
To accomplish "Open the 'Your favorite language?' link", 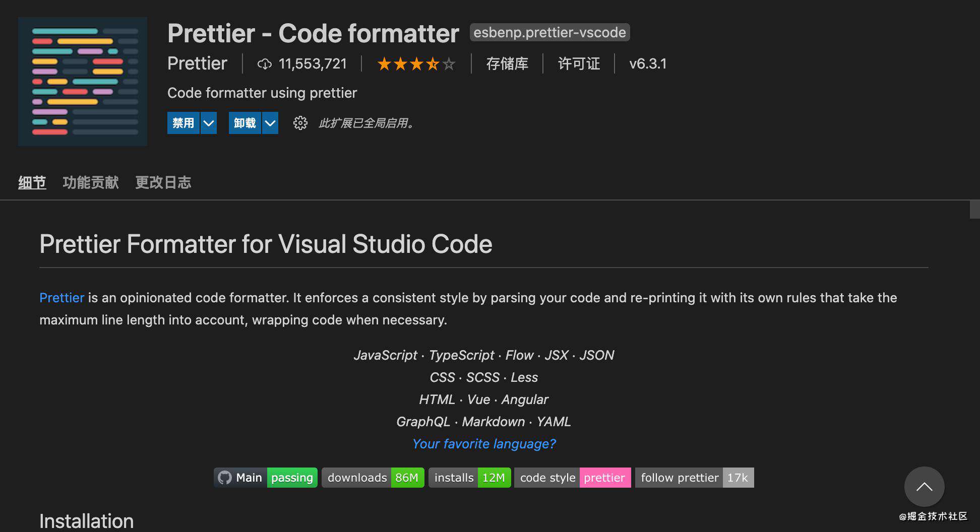I will point(484,444).
